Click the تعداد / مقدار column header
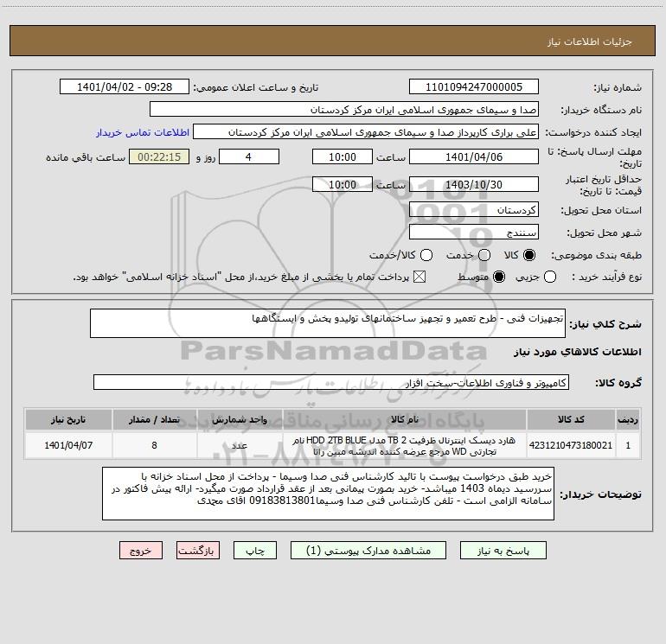This screenshot has width=666, height=644. pos(154,419)
